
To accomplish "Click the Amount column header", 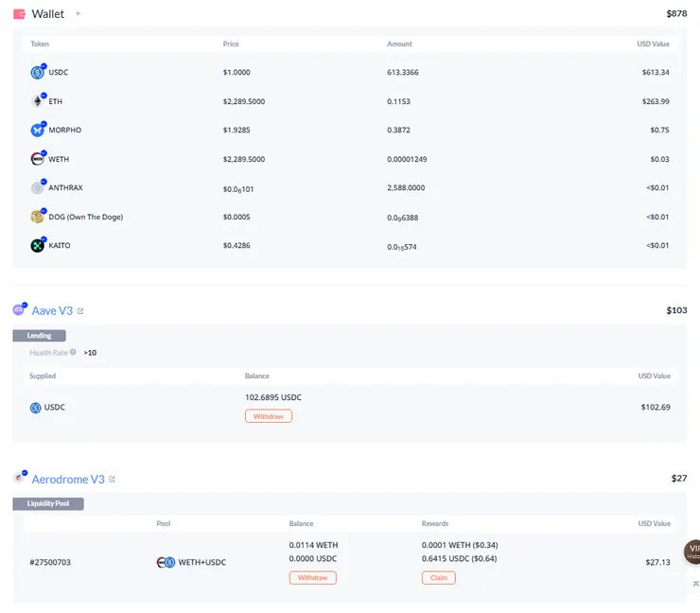I will [399, 44].
